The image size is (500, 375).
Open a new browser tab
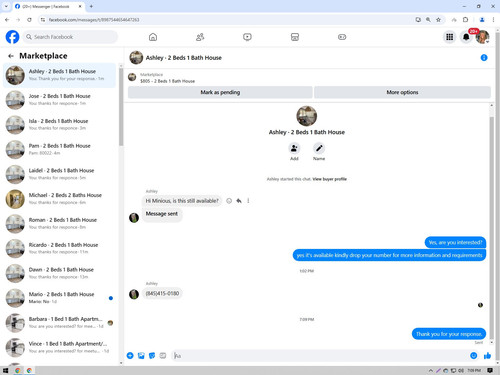tap(91, 6)
